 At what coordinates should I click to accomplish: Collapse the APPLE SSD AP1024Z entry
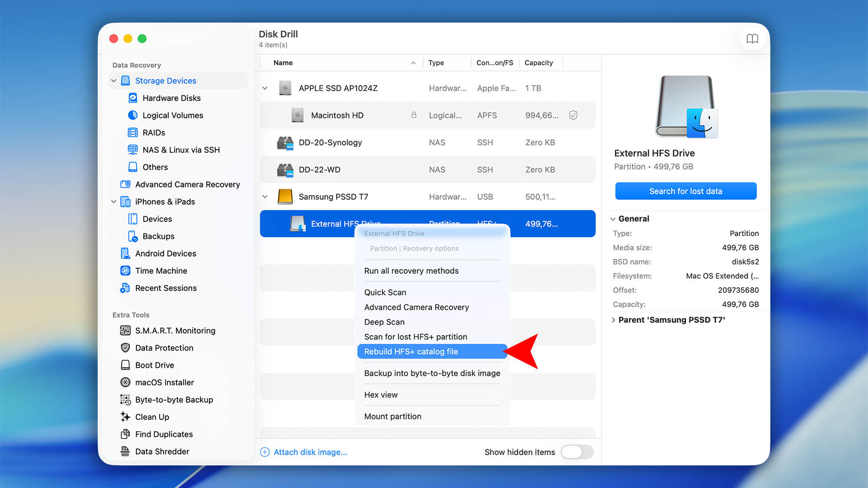coord(265,88)
